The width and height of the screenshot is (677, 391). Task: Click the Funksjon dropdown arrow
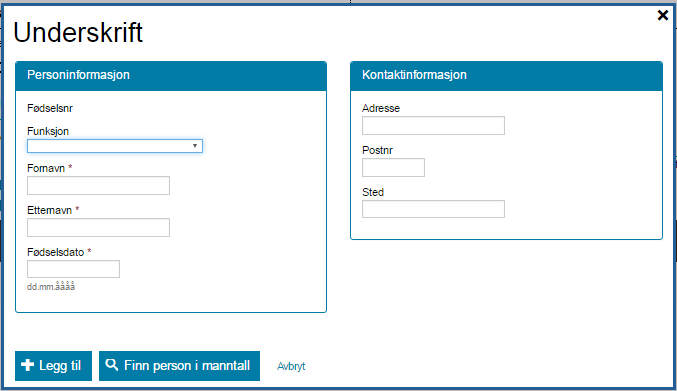[x=195, y=146]
